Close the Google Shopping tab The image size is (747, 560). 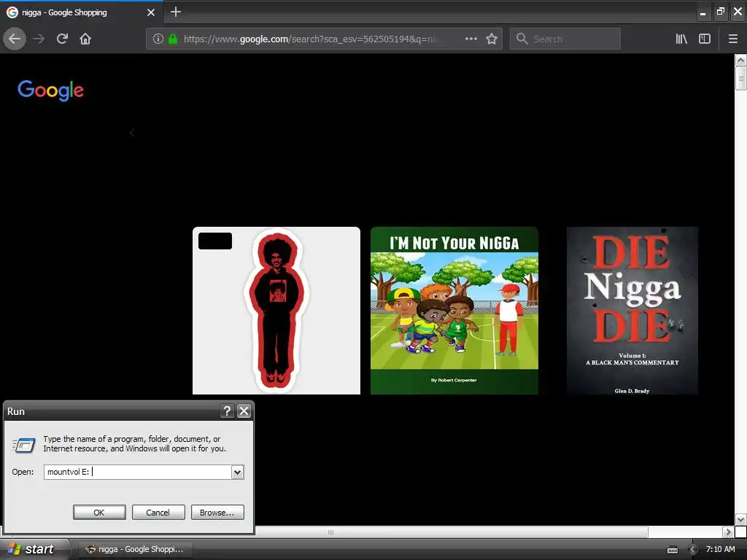[x=151, y=12]
